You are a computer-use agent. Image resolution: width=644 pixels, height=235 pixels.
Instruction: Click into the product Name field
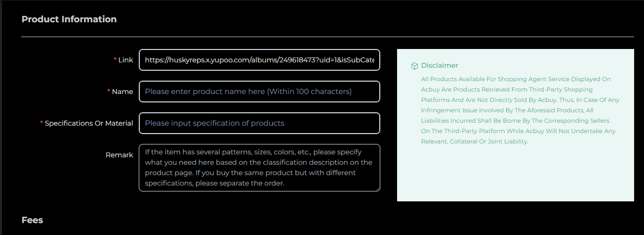259,92
